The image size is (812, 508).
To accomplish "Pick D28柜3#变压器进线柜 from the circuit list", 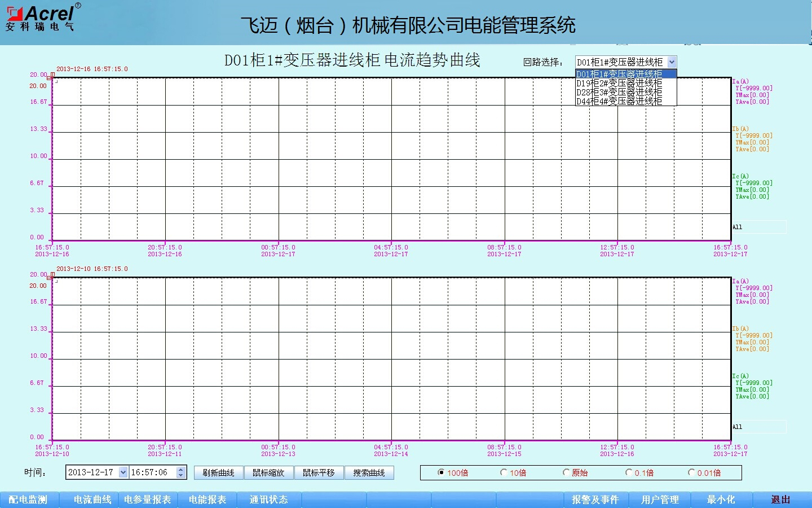I will [x=619, y=92].
